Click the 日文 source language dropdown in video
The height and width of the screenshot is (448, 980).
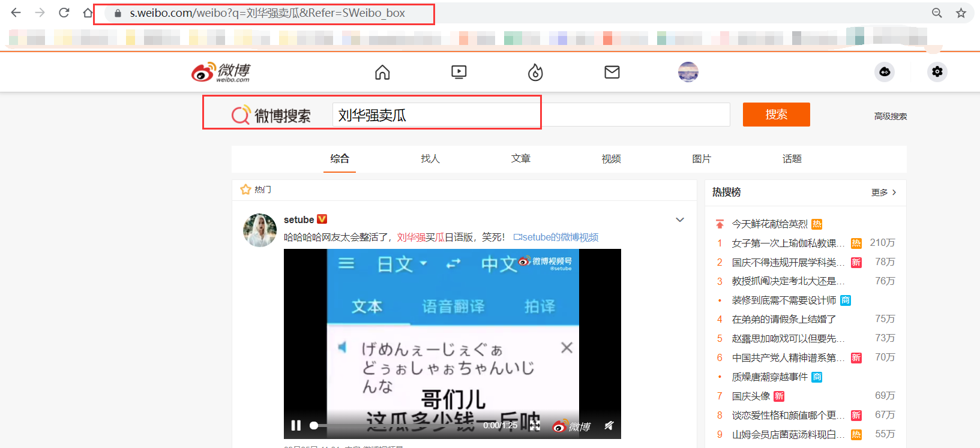pyautogui.click(x=401, y=264)
